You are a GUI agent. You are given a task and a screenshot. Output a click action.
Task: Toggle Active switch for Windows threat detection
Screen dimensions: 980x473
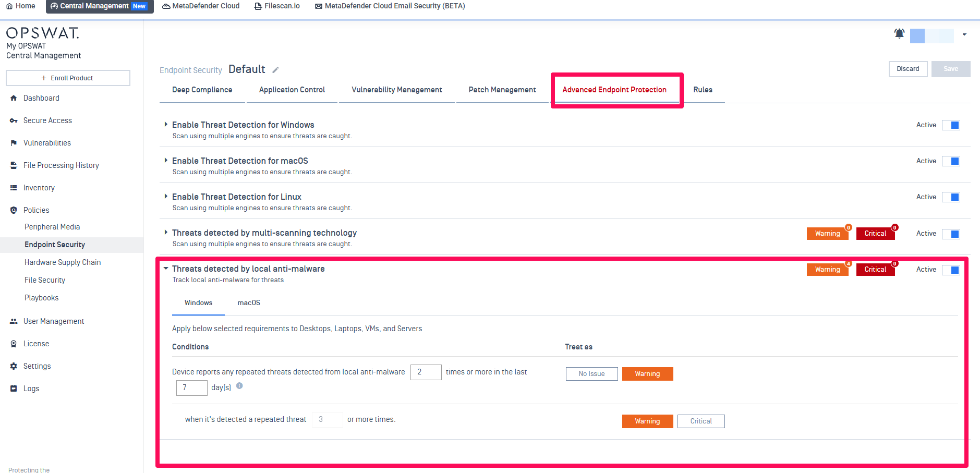click(x=951, y=125)
